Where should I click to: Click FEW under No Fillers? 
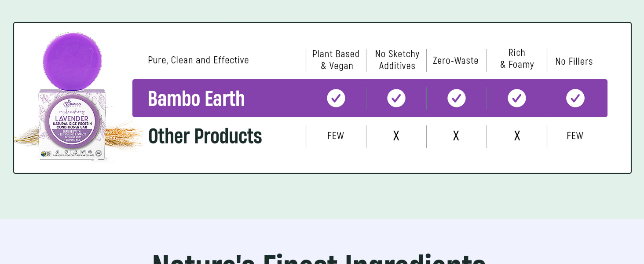click(x=575, y=136)
